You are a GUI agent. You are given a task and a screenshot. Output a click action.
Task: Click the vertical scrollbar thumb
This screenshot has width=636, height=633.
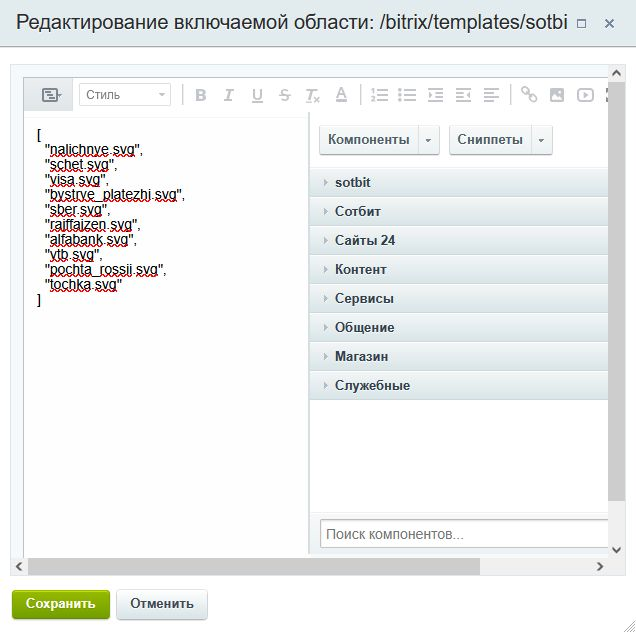[617, 292]
